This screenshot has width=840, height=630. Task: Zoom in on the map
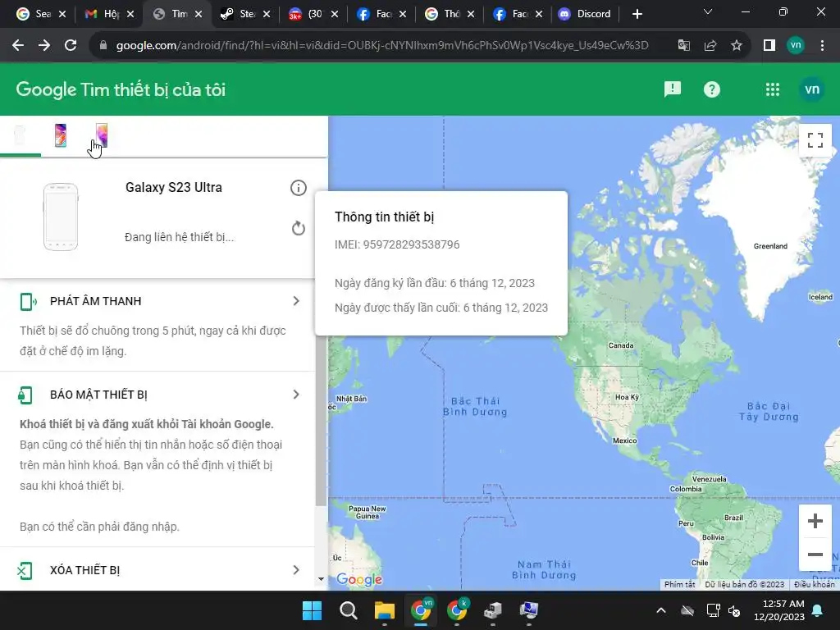pyautogui.click(x=815, y=521)
